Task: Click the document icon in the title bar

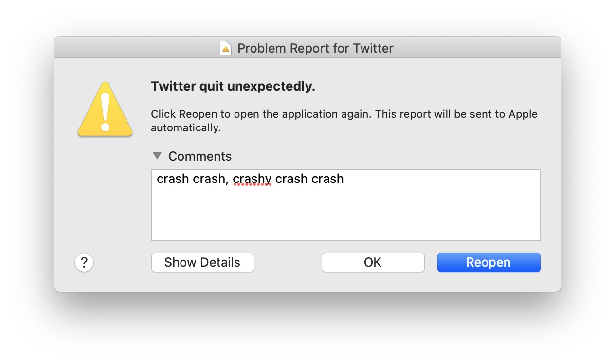Action: click(x=226, y=48)
